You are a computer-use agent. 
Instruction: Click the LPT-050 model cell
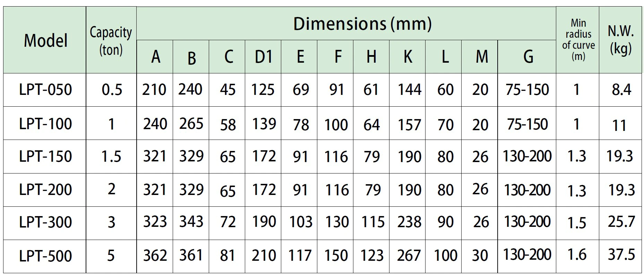pyautogui.click(x=45, y=90)
